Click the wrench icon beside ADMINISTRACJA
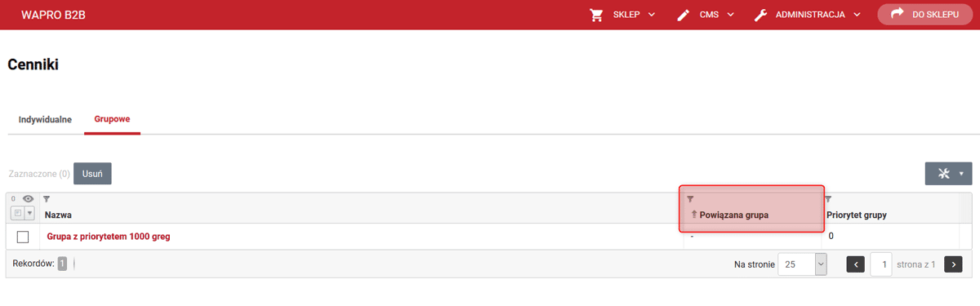Screen dimensions: 980x306 coord(760,15)
